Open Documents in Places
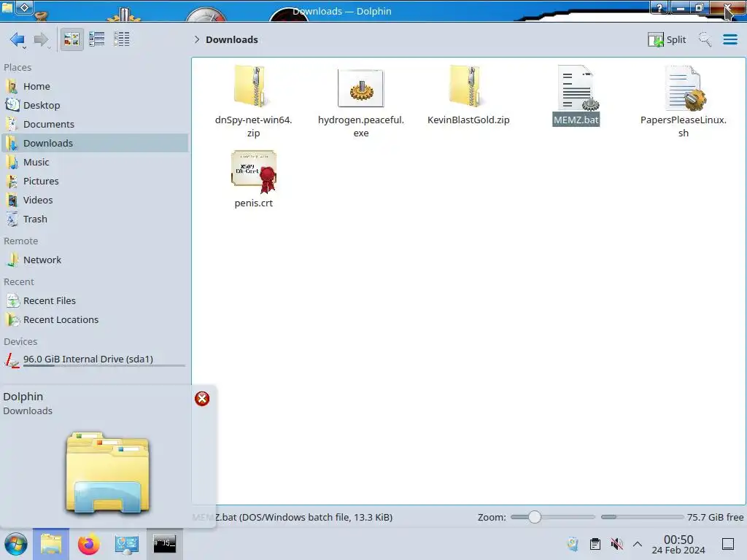Screen dimensions: 747x560 point(95,124)
